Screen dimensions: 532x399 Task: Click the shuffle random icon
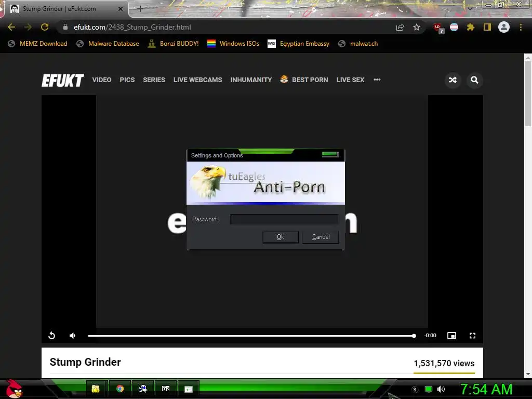tap(453, 80)
